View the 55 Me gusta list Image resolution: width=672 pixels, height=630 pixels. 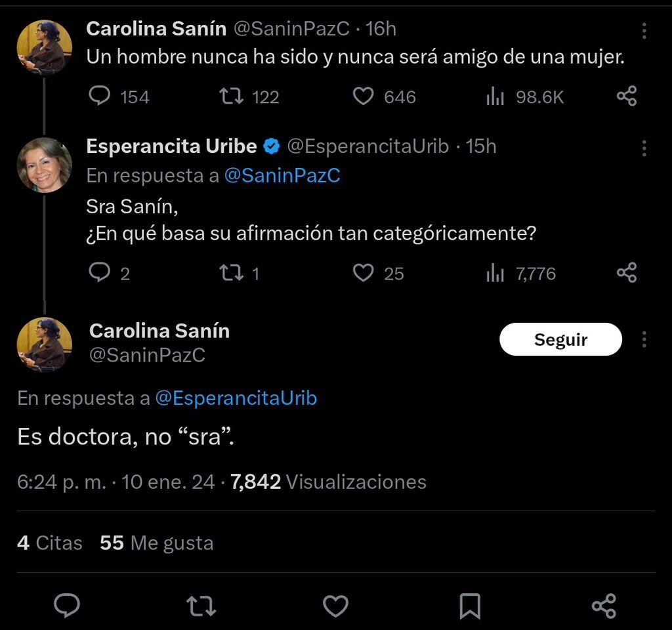(x=156, y=543)
